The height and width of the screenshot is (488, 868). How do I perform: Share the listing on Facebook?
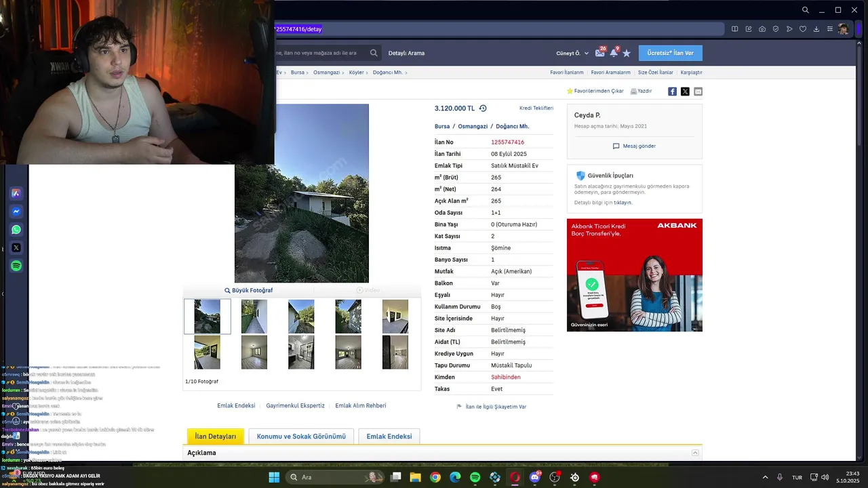[672, 91]
